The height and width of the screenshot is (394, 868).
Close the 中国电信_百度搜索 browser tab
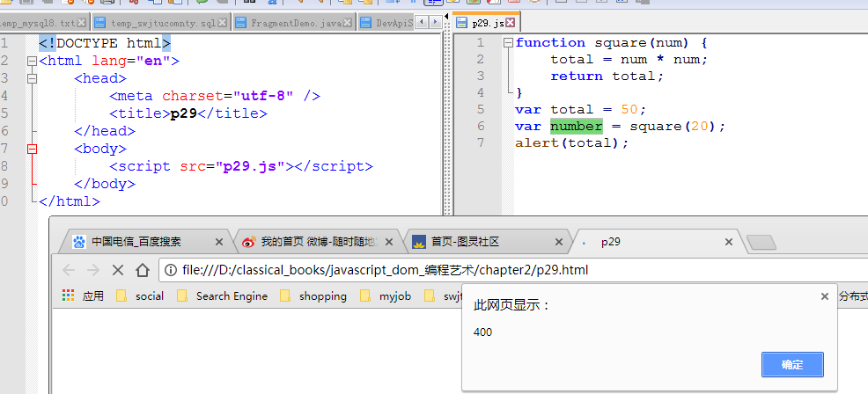[218, 242]
